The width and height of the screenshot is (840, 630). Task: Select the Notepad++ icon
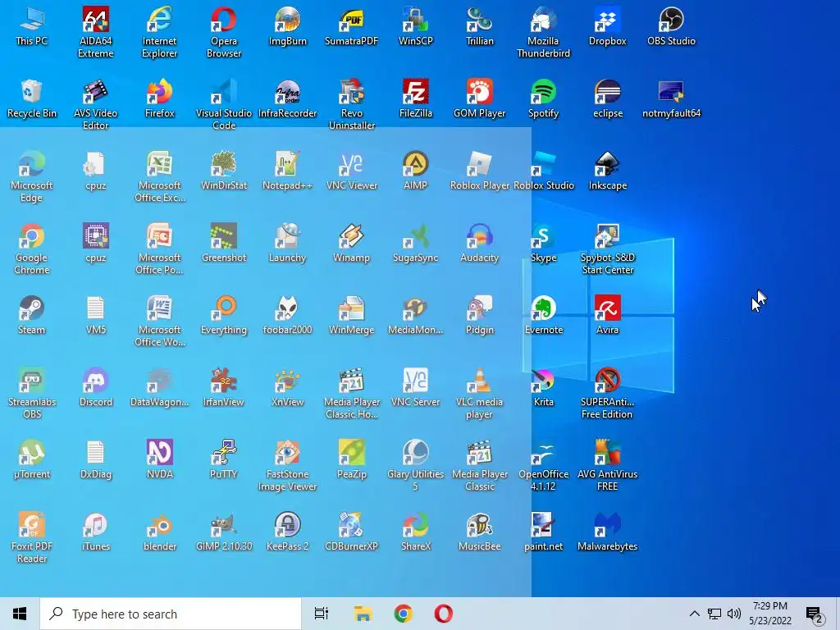(x=288, y=171)
